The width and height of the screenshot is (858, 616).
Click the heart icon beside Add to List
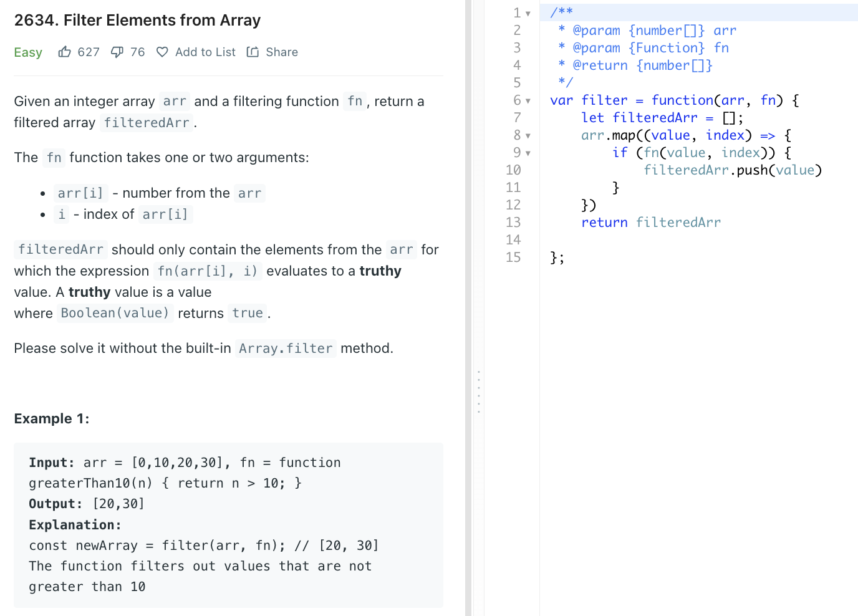coord(161,52)
